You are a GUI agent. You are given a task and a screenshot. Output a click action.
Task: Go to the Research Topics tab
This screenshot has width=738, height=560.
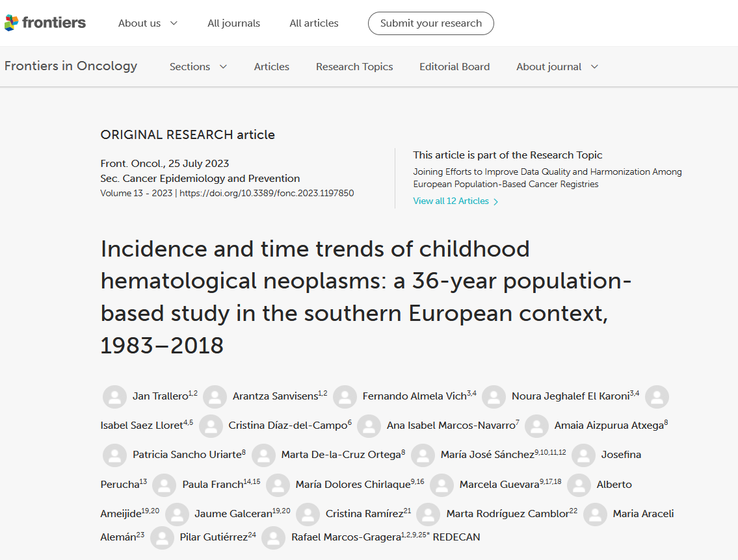(354, 67)
